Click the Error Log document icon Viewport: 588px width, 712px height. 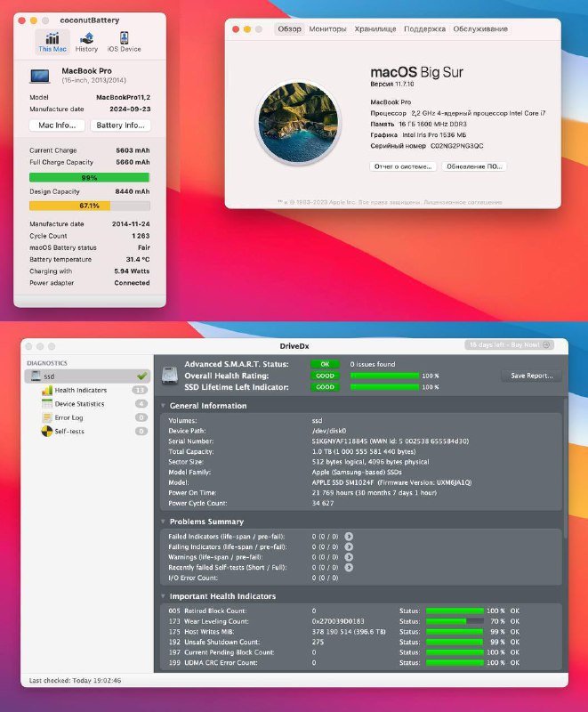click(x=47, y=417)
